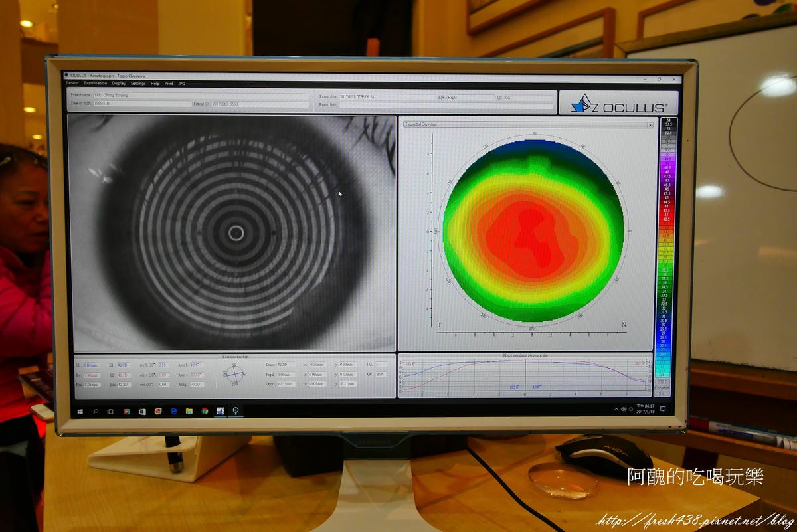Screen dimensions: 797x532
Task: Open the Help menu
Action: point(155,83)
